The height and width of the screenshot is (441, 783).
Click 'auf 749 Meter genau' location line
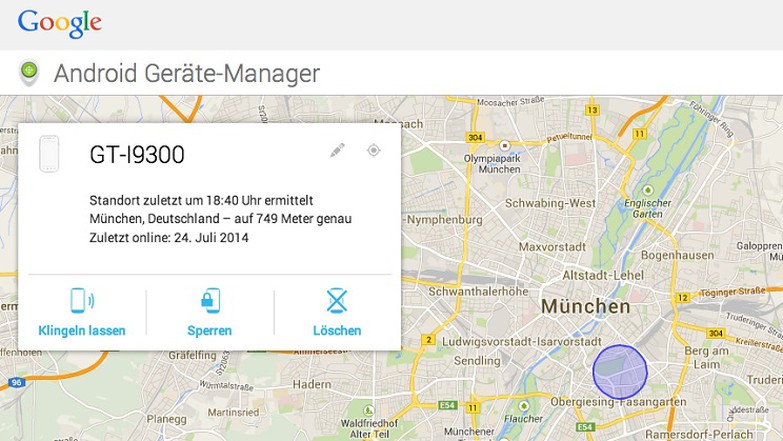(293, 219)
